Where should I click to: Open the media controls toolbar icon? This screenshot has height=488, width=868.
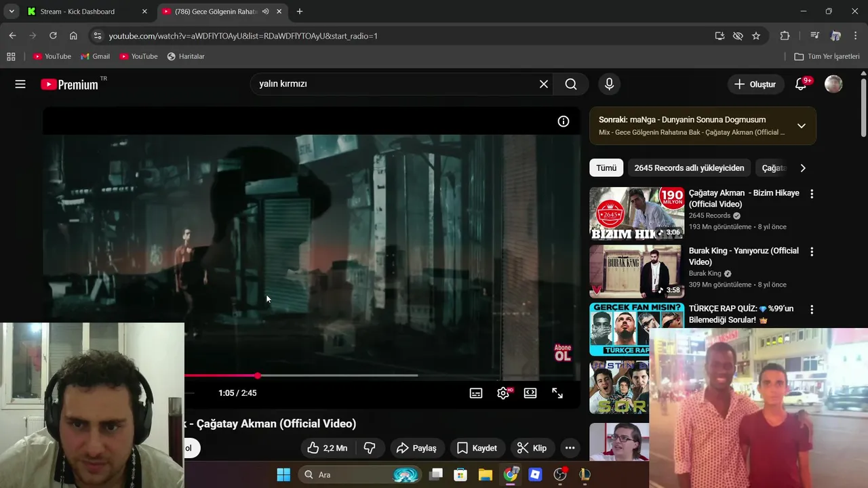(x=815, y=36)
